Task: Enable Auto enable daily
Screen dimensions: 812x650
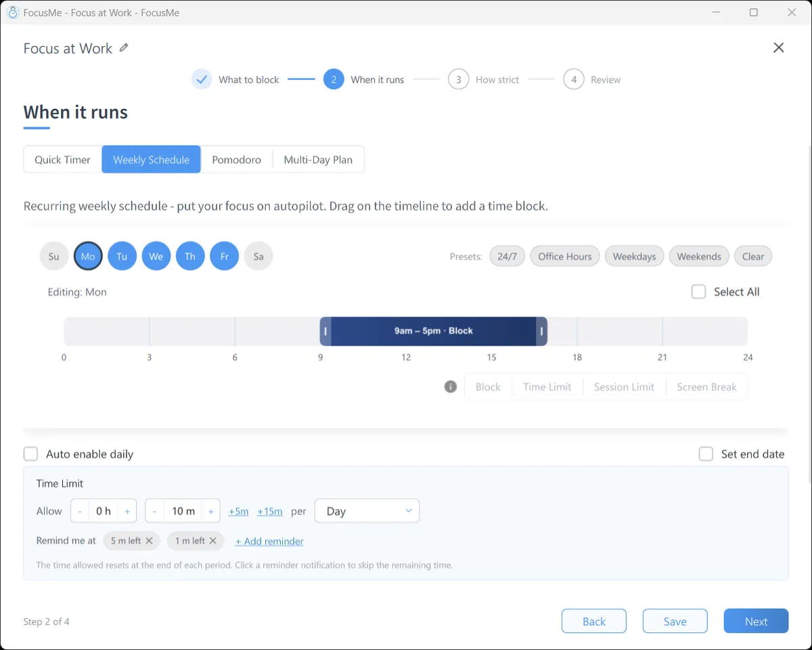Action: point(30,454)
